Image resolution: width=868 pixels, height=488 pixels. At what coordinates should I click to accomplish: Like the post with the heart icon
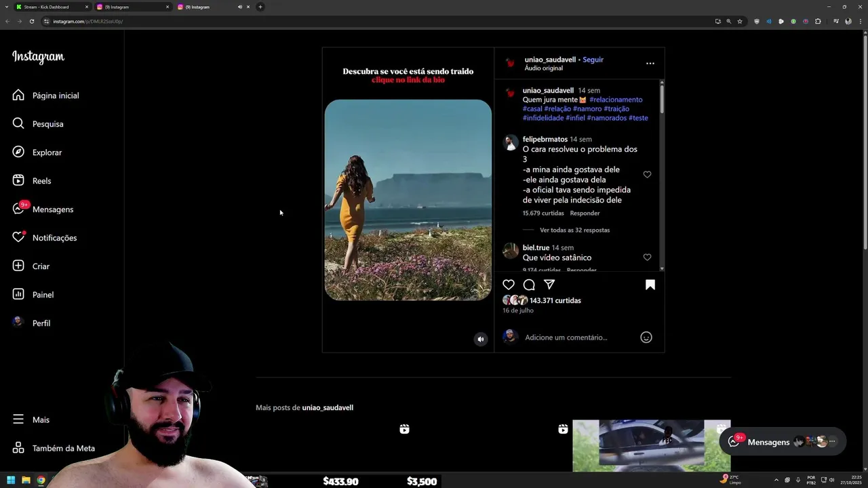(x=509, y=285)
